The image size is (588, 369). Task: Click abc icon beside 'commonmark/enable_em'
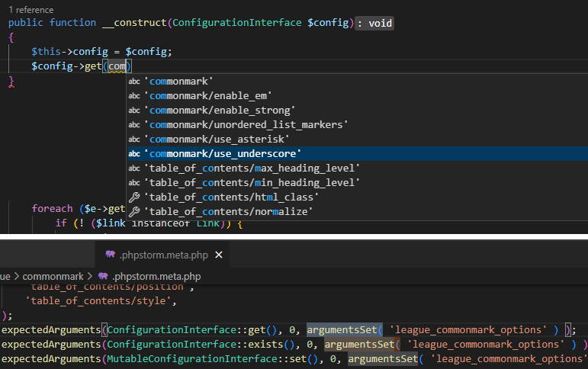coord(134,96)
